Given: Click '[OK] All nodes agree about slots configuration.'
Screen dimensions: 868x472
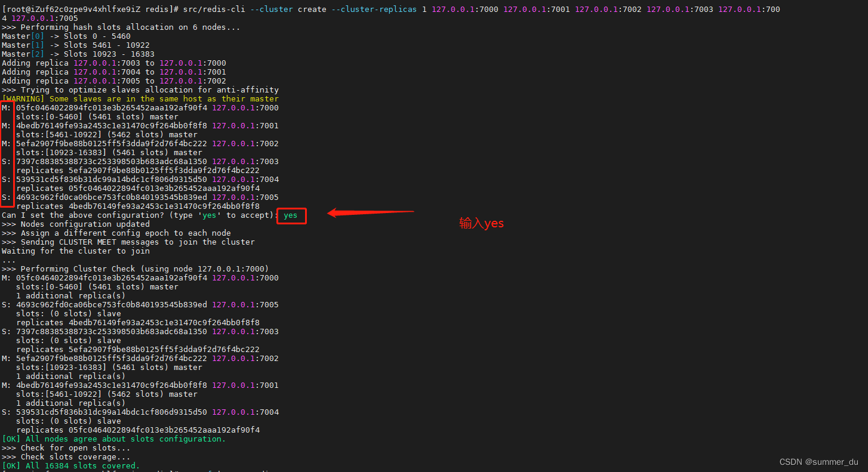Looking at the screenshot, I should pyautogui.click(x=114, y=439).
